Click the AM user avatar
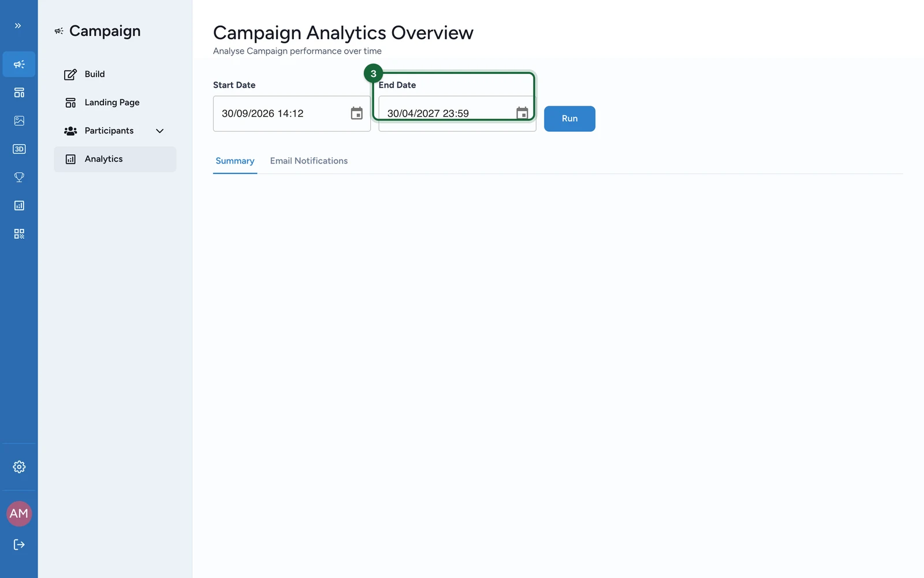This screenshot has width=924, height=578. click(x=19, y=514)
